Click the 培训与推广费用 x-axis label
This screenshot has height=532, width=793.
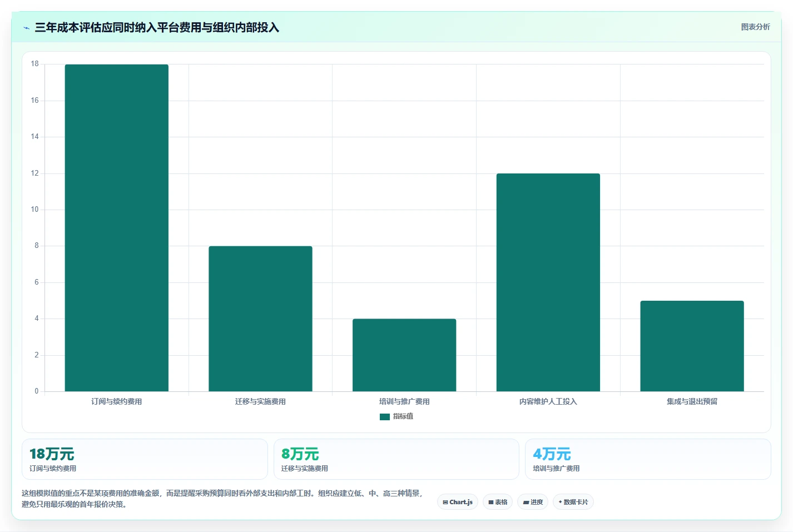click(x=404, y=401)
